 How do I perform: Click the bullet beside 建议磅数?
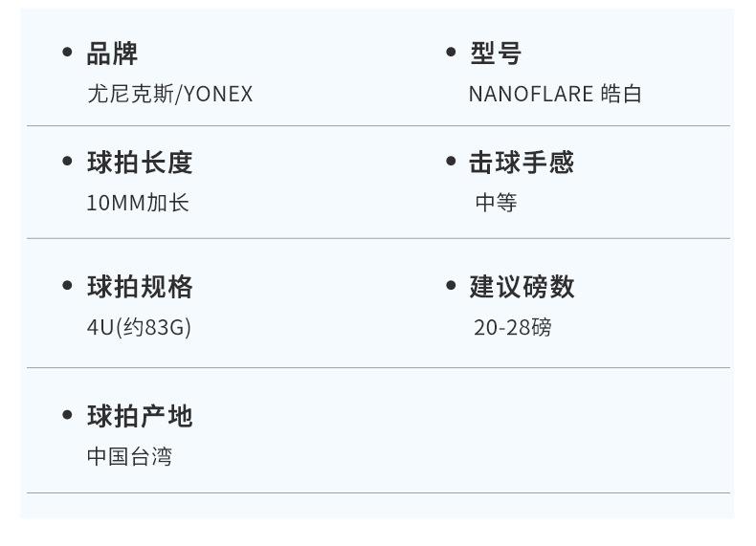tap(451, 286)
